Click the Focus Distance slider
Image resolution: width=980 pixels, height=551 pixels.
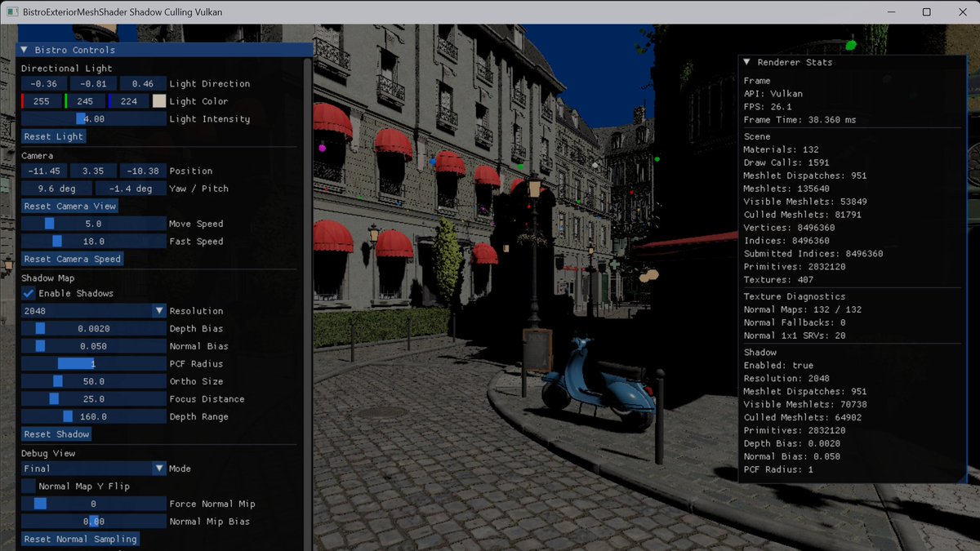94,399
